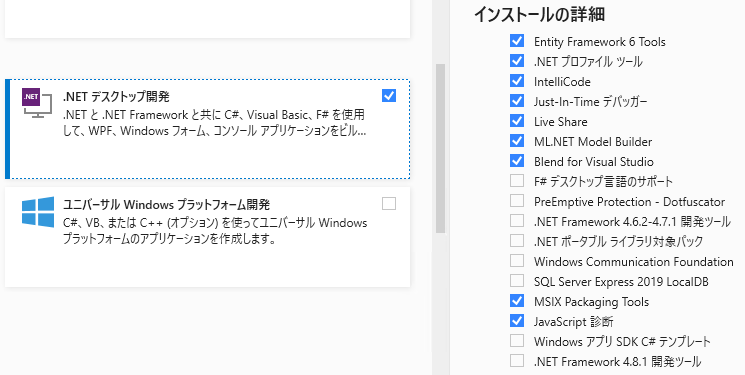Click the MSIX Packaging Tools label
This screenshot has height=375, width=745.
pos(592,301)
